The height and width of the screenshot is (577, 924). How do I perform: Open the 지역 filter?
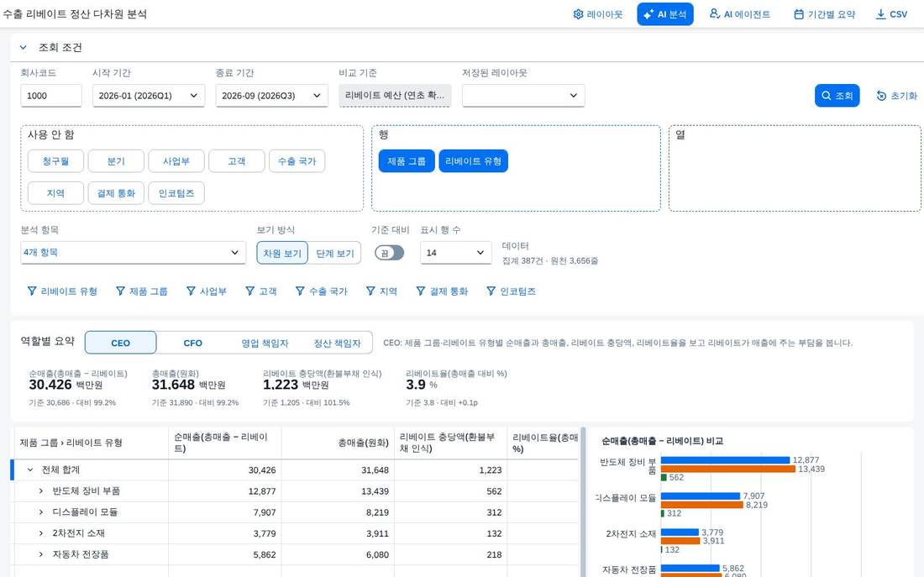[381, 291]
